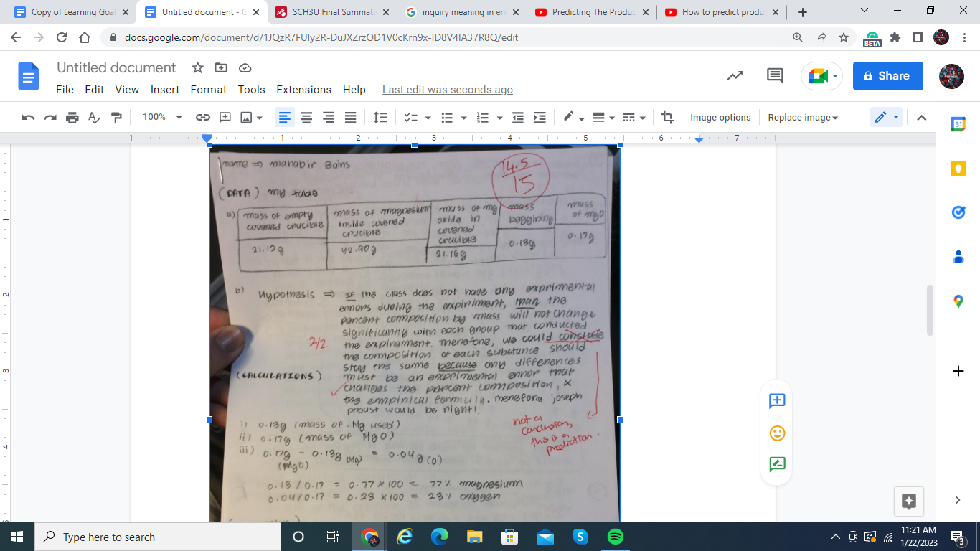Open the 100% zoom dropdown
This screenshot has height=551, width=980.
[x=162, y=118]
